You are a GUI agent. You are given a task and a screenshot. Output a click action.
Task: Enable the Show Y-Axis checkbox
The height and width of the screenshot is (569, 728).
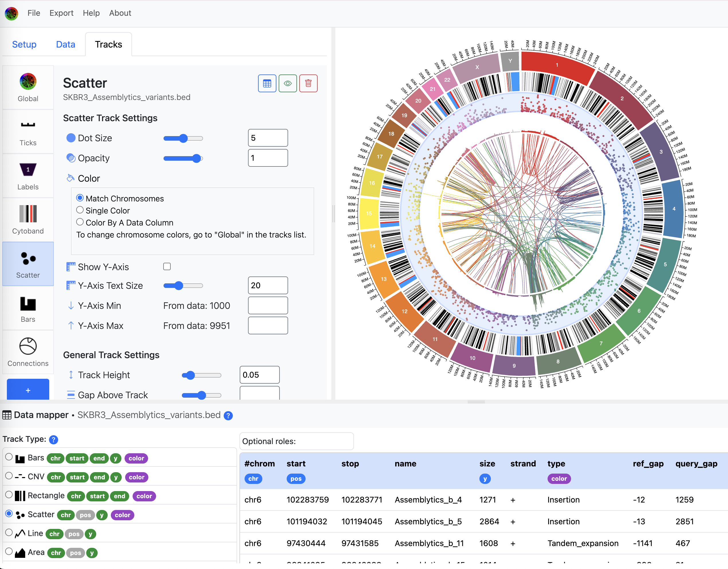(x=167, y=266)
